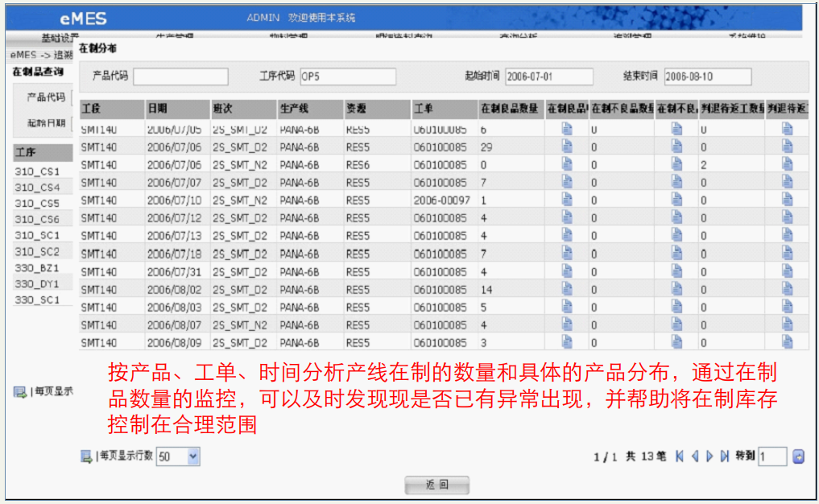Click the 起始时间 field showing 2006-07-01
Viewport: 819px width, 504px height.
tap(548, 76)
